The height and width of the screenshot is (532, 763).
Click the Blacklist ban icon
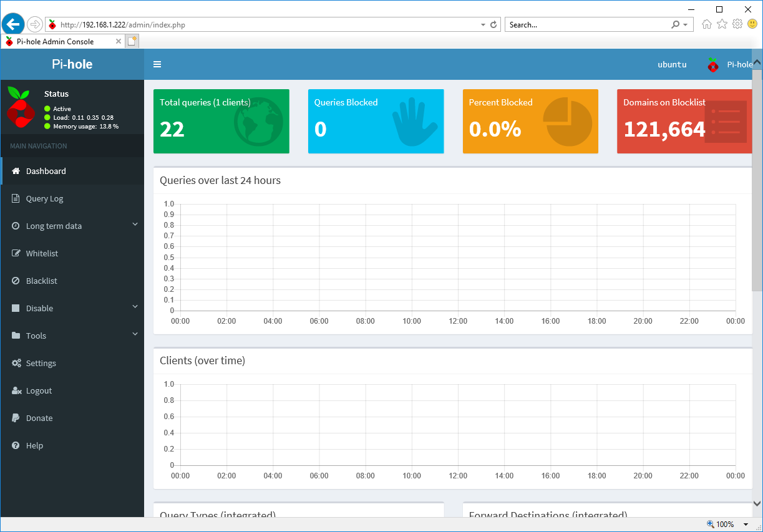pyautogui.click(x=16, y=281)
